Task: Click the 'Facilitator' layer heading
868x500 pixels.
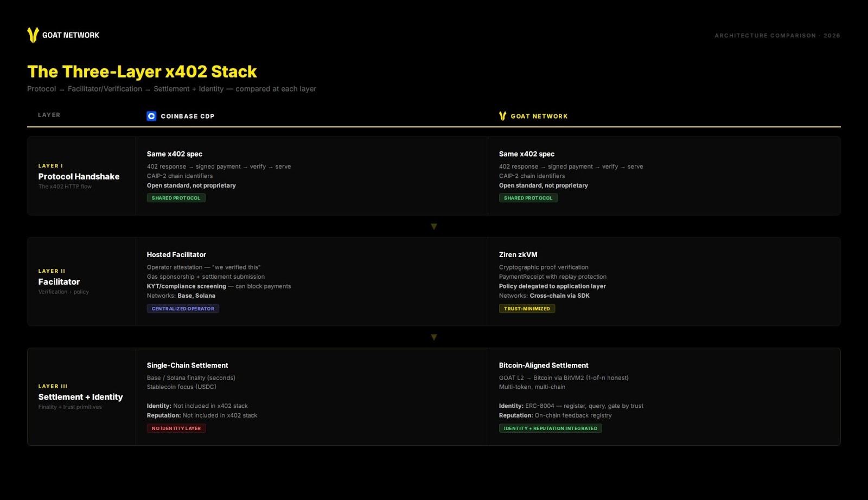Action: click(x=59, y=281)
